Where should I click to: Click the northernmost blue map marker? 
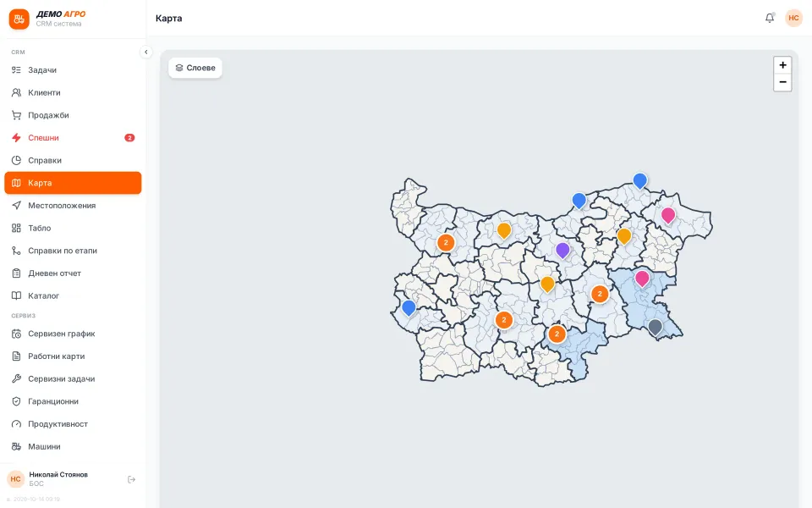(640, 181)
